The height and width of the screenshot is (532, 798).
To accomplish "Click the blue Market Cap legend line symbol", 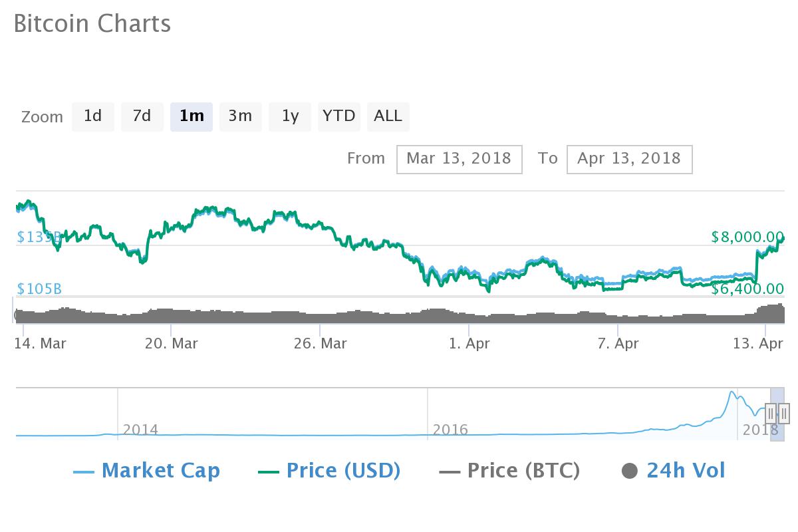I will [x=83, y=471].
